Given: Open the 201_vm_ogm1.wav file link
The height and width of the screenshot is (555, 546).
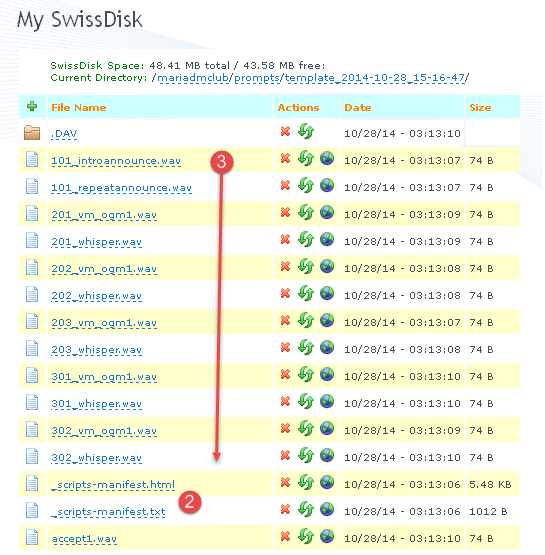Looking at the screenshot, I should 104,215.
